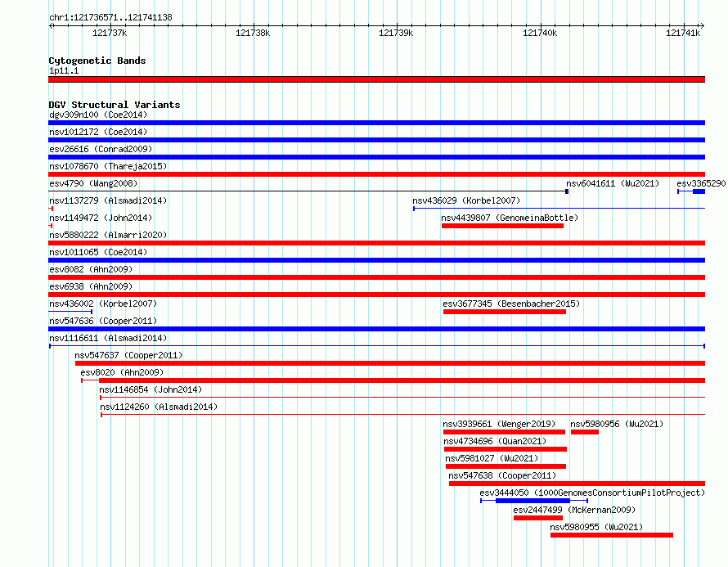Click the nsv5980955 red variant bar
The width and height of the screenshot is (728, 567).
tap(612, 535)
